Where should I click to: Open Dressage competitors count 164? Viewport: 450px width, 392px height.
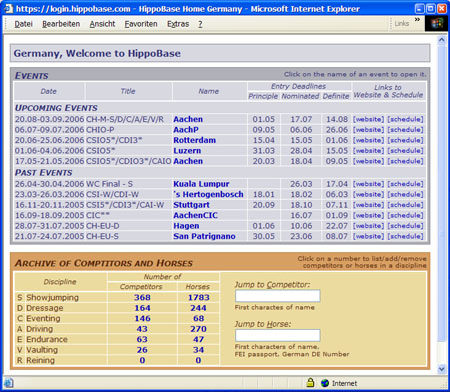tap(142, 308)
